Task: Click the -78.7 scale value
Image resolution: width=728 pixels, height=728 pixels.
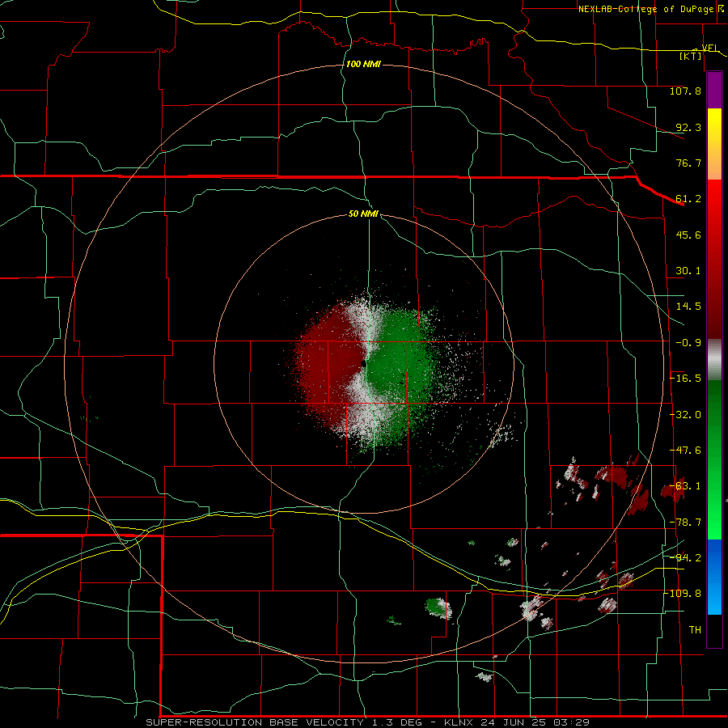Action: [685, 523]
